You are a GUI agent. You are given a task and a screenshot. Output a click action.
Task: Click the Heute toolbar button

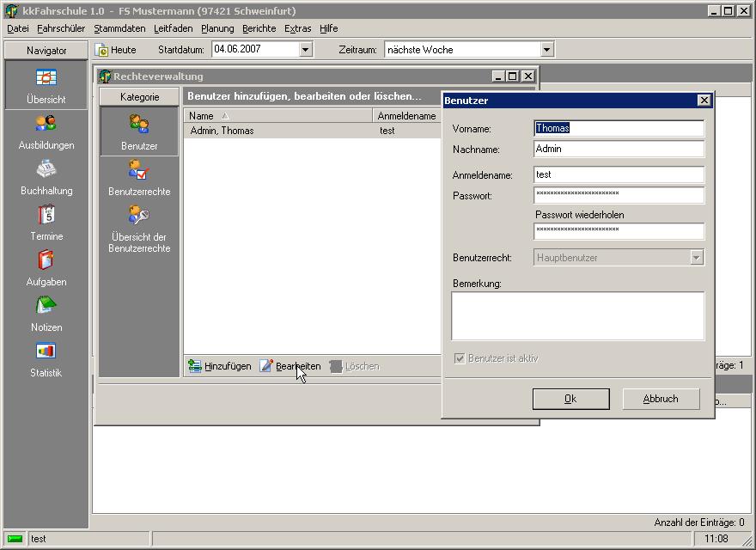(x=116, y=50)
